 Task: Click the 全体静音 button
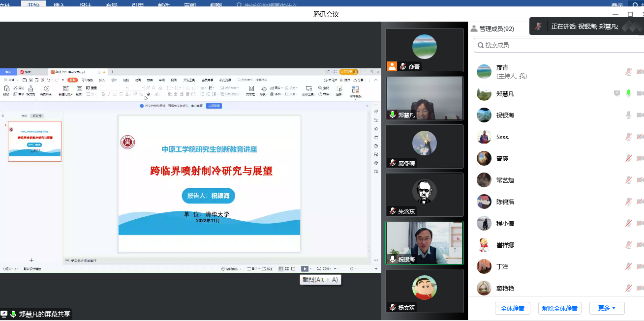click(512, 308)
